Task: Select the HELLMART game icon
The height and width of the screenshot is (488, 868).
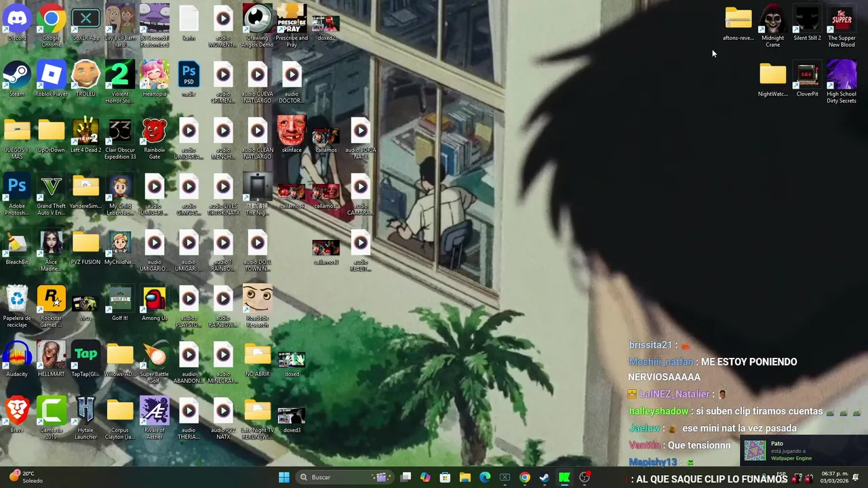Action: coord(52,359)
